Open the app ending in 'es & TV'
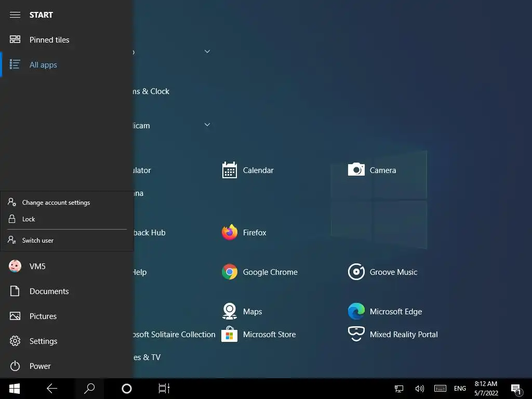Viewport: 532px width, 399px height. [147, 357]
